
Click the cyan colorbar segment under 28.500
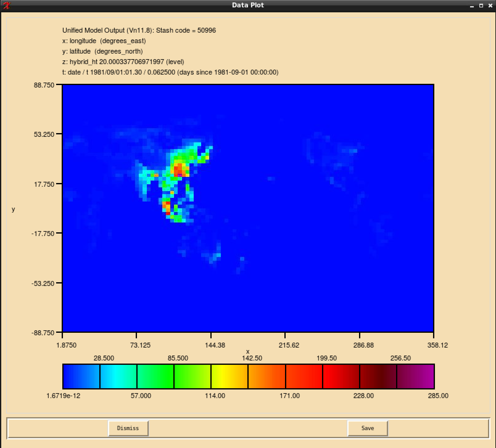tap(118, 376)
